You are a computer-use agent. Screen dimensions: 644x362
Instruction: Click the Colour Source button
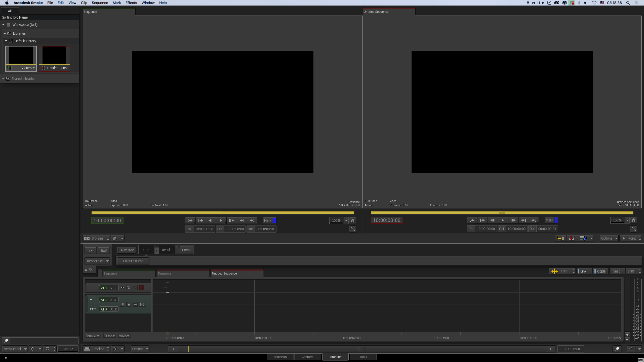tap(133, 261)
